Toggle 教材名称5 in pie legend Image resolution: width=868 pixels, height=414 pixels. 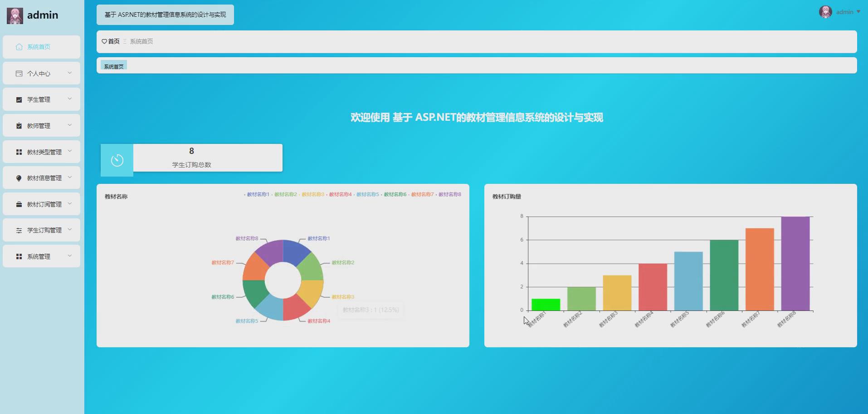[x=366, y=194]
